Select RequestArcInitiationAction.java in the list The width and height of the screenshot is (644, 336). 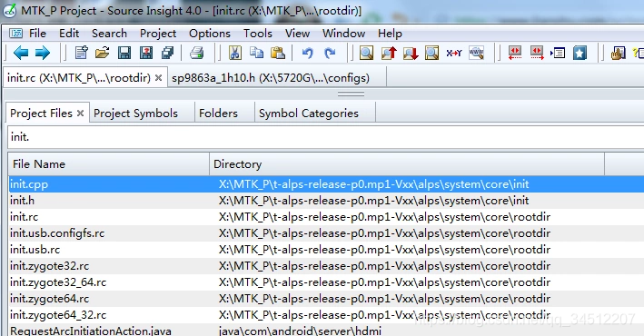[326, 331]
